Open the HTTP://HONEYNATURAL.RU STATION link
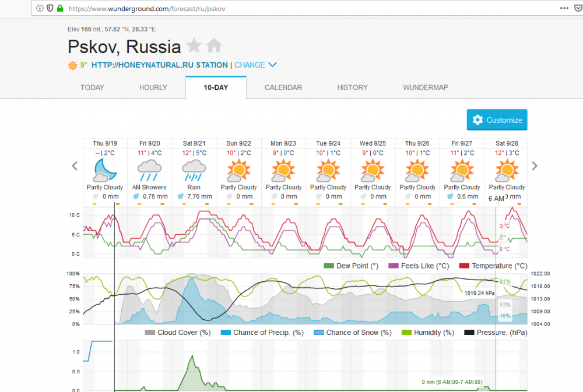This screenshot has width=583, height=392. coord(160,65)
